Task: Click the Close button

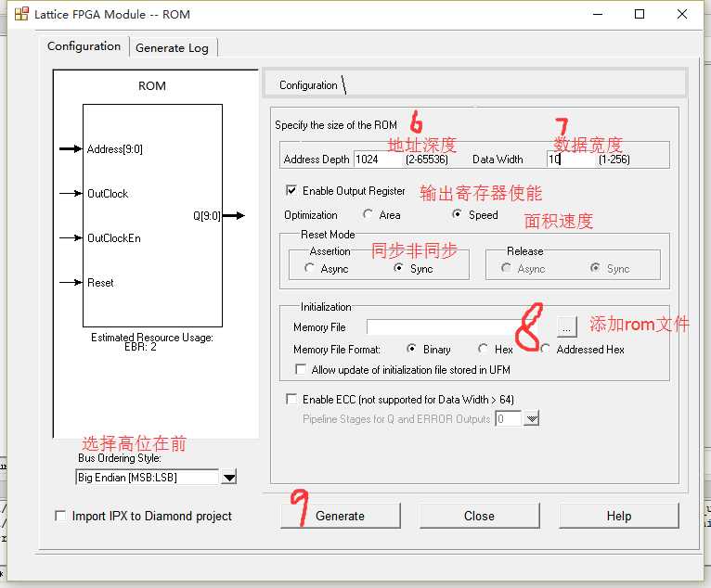Action: 480,516
